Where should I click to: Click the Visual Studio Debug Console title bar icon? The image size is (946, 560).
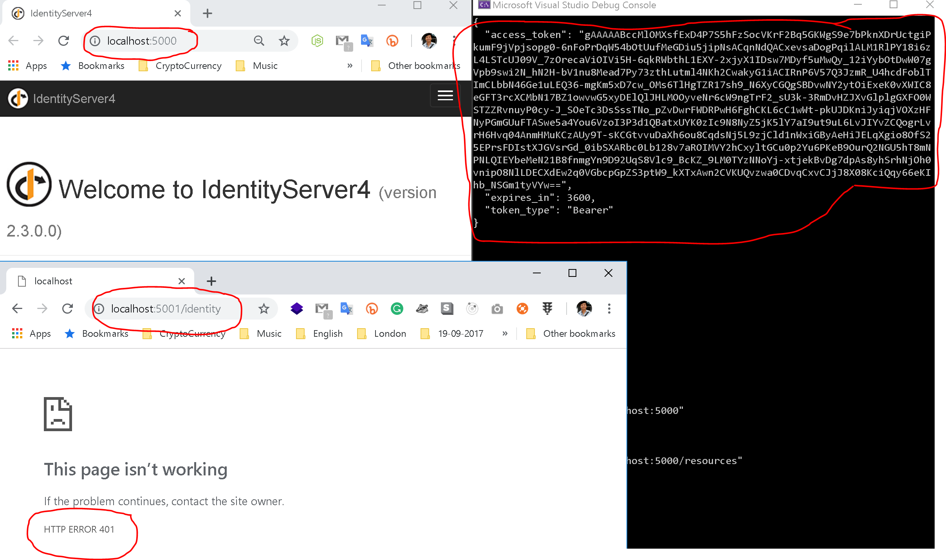tap(484, 5)
